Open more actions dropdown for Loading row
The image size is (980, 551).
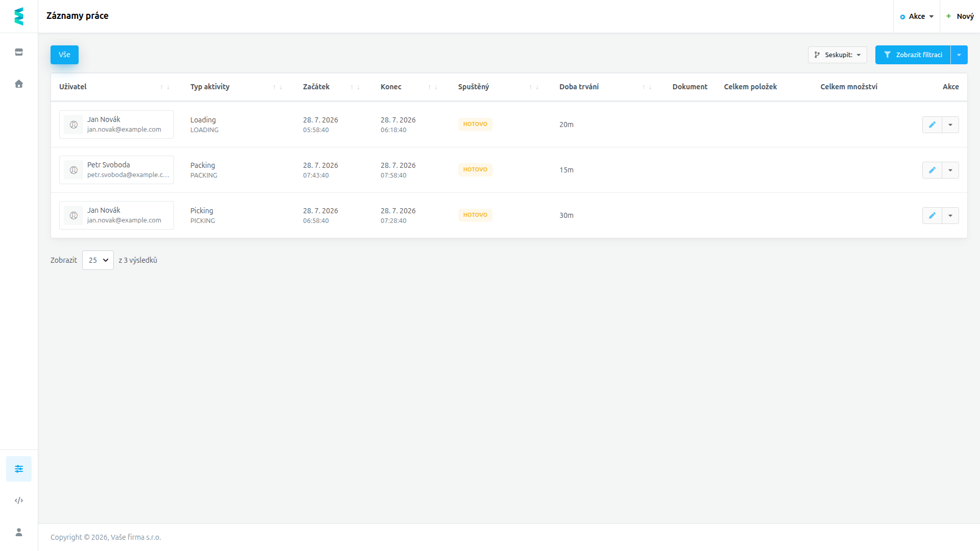[x=950, y=124]
